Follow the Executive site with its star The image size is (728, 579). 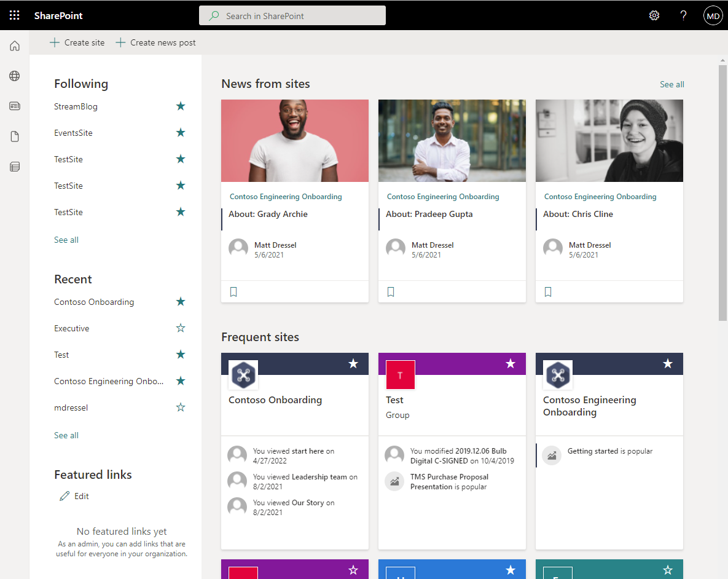pyautogui.click(x=181, y=328)
